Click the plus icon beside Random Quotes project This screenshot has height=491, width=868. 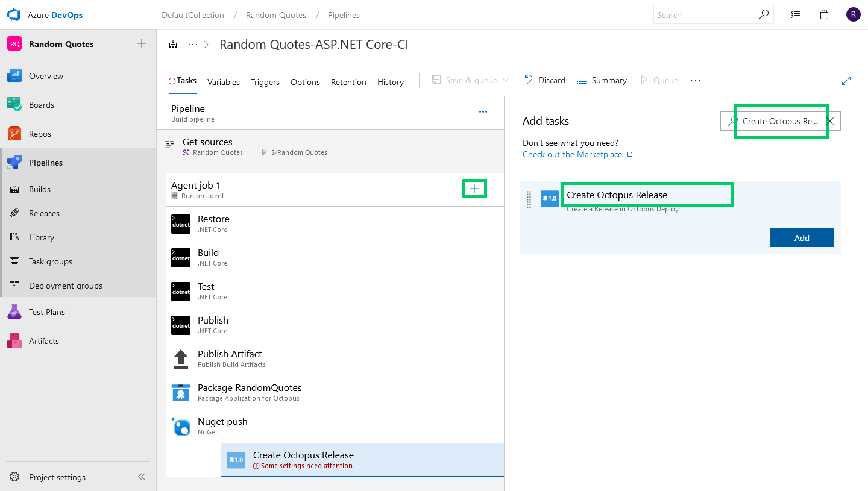pos(142,43)
